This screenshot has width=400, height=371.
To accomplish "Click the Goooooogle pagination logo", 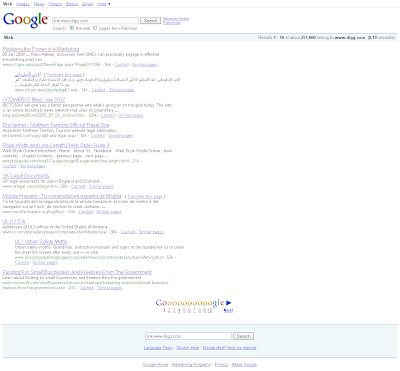I will [x=190, y=303].
